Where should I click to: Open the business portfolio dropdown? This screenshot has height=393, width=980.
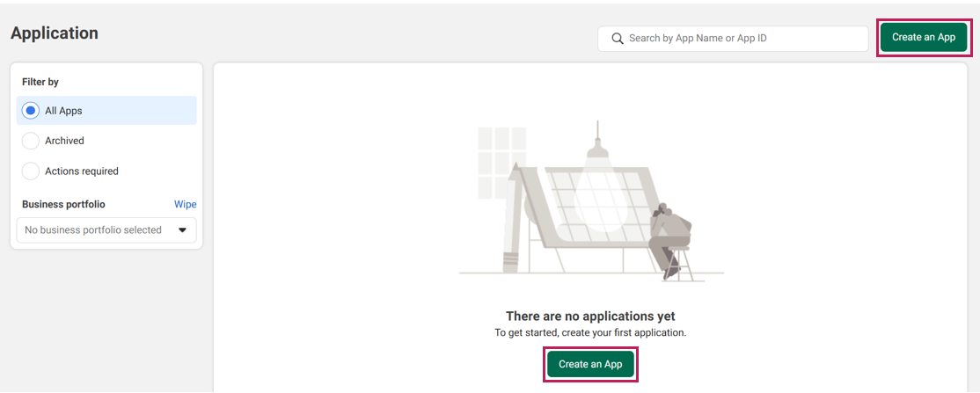[x=106, y=230]
